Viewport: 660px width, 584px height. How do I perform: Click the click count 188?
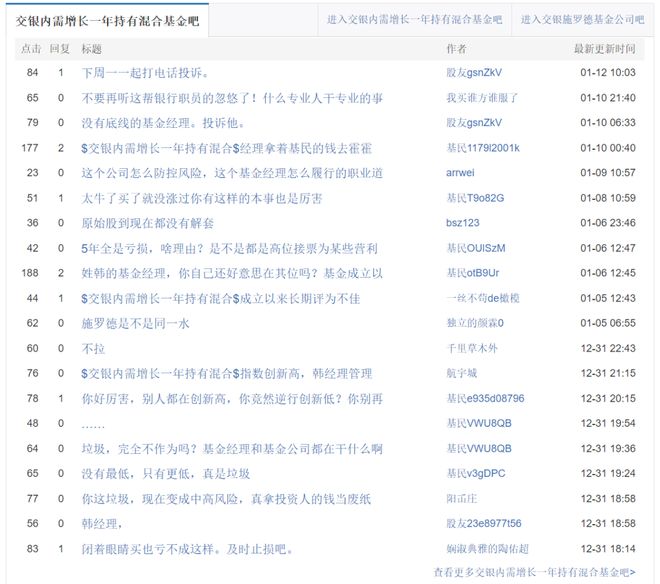(x=30, y=273)
